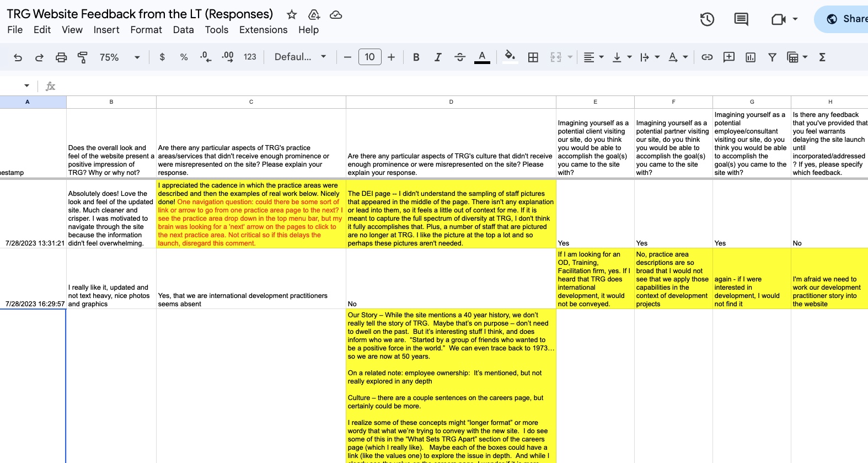The width and height of the screenshot is (868, 463).
Task: Select column B header
Action: coord(111,102)
